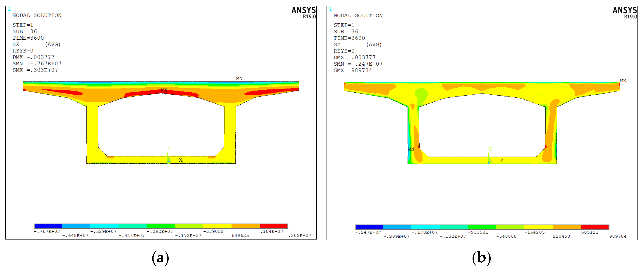Select the red legend swatch in SY plot
This screenshot has height=271, width=644.
click(595, 227)
